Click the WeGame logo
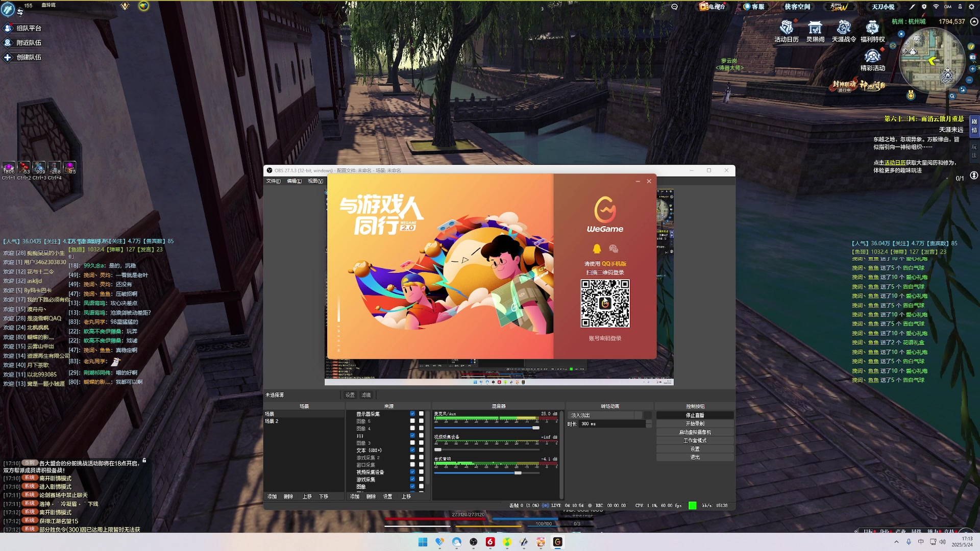This screenshot has width=980, height=551. pos(605,214)
